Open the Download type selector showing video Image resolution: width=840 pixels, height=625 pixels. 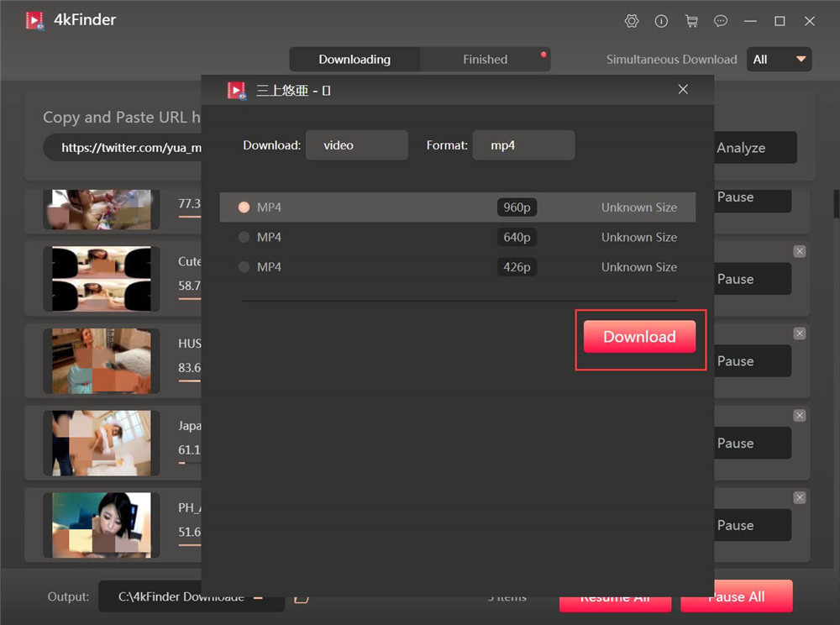(357, 144)
